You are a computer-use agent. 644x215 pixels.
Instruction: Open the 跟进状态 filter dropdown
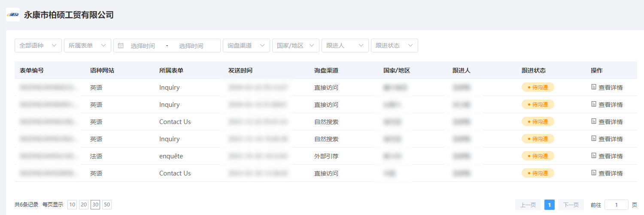click(395, 45)
